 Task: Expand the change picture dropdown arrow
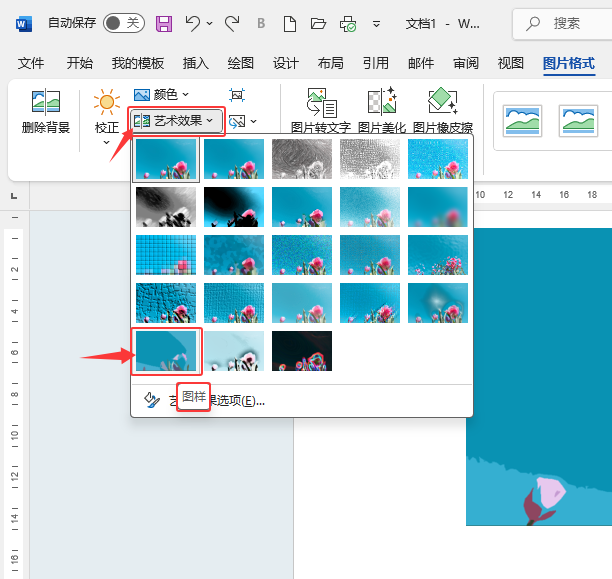(x=254, y=121)
